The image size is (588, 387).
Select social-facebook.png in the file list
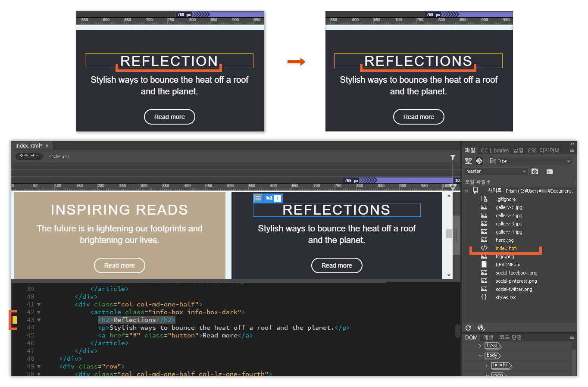click(516, 273)
